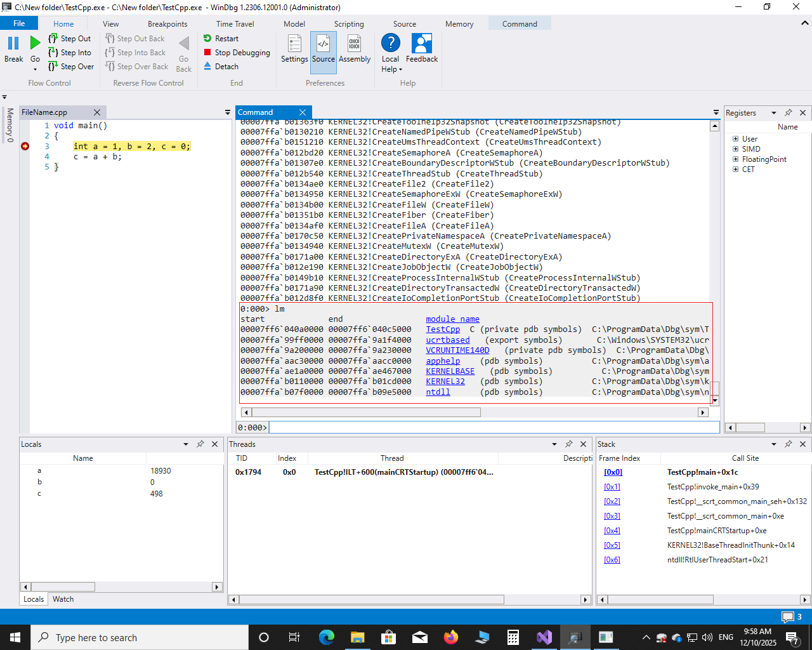This screenshot has height=650, width=812.
Task: Expand the User registers node
Action: coord(736,139)
